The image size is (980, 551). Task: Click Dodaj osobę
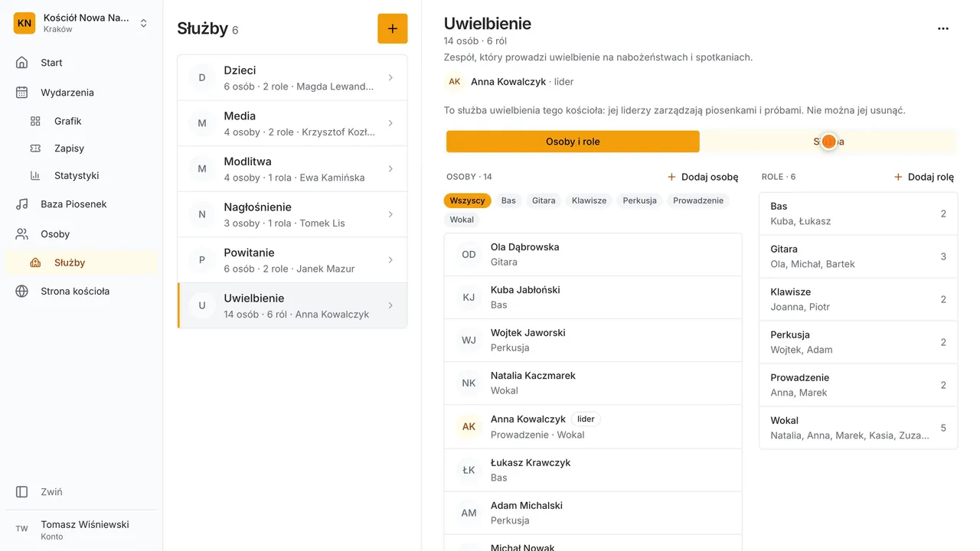pos(703,177)
